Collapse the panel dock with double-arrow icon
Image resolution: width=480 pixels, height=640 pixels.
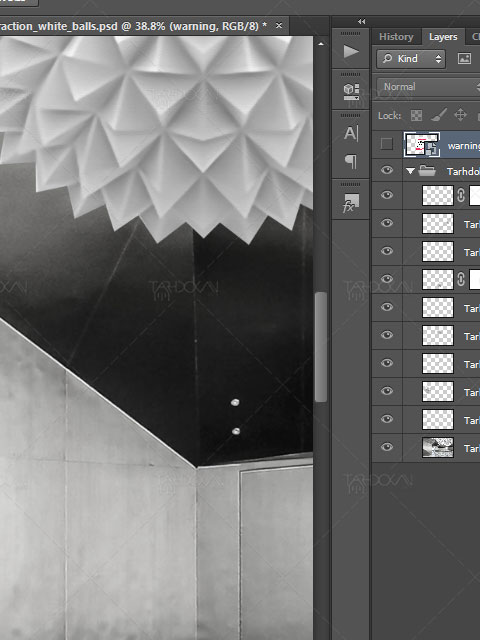point(362,21)
